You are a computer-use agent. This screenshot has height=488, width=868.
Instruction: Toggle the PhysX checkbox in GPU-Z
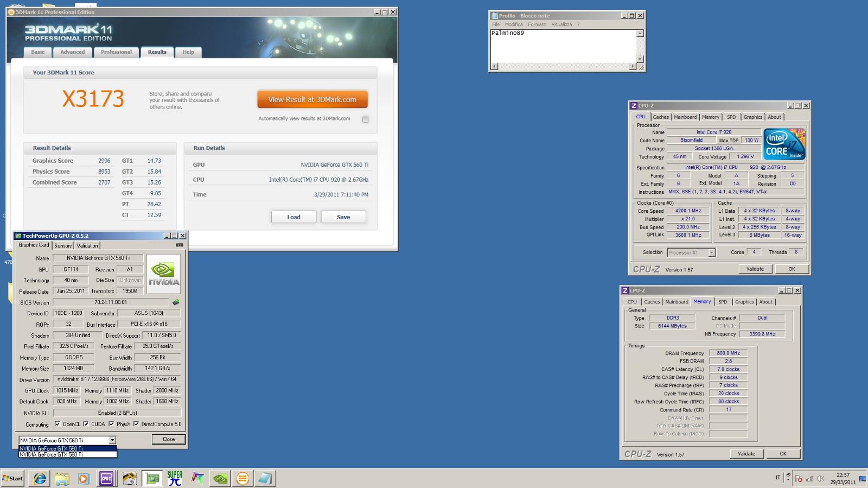[x=111, y=424]
